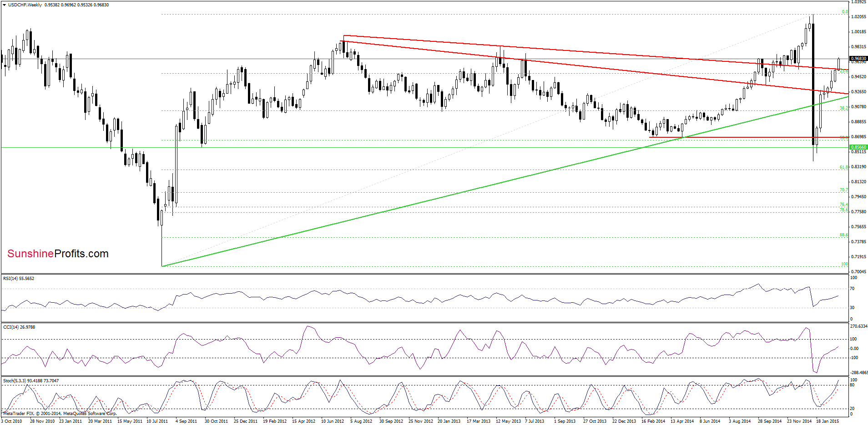Click the 30 level on the RSI scale
The image size is (868, 425).
(x=853, y=308)
